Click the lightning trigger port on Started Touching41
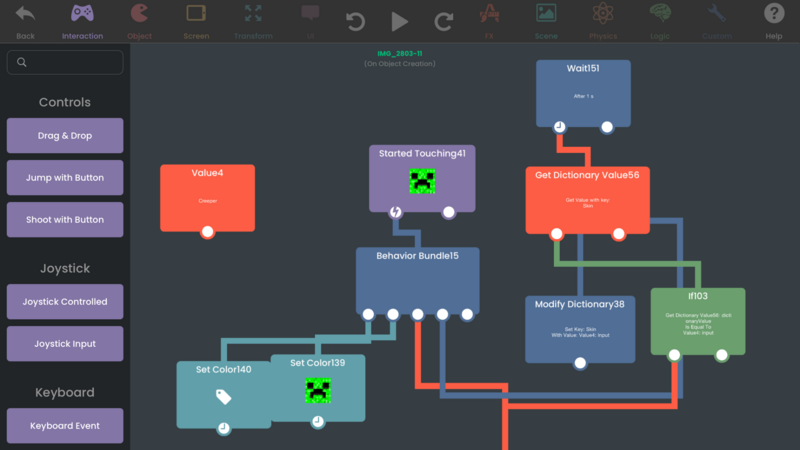This screenshot has width=800, height=450. pos(395,212)
